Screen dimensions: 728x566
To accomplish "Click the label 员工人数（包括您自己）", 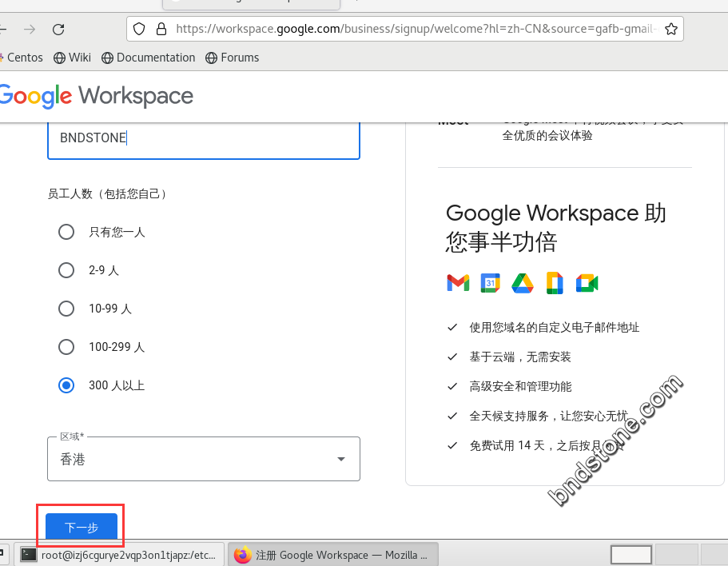I will 109,193.
